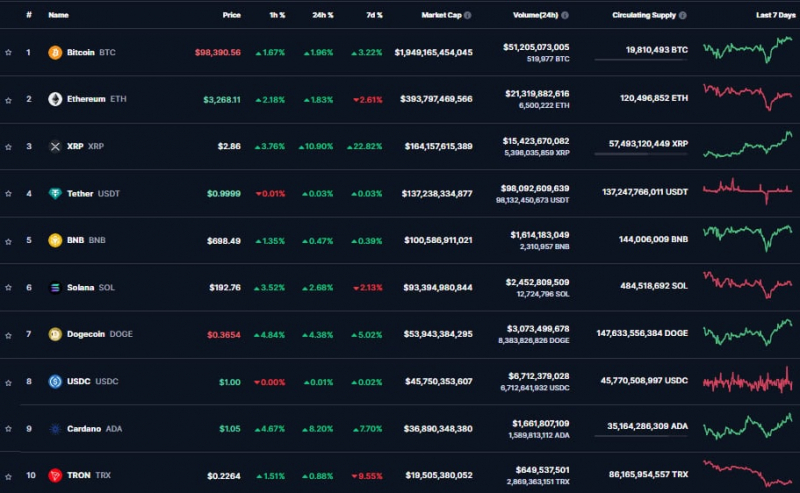Click the TRON coin logo

point(55,475)
